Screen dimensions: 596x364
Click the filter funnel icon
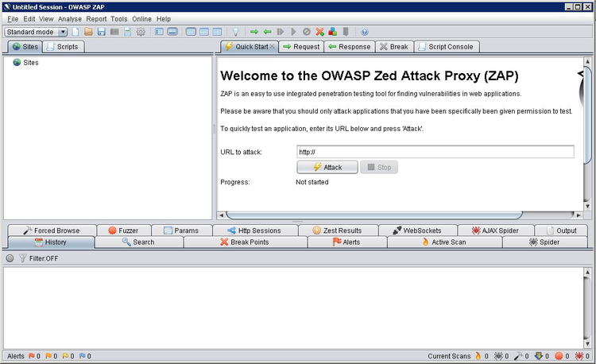23,258
